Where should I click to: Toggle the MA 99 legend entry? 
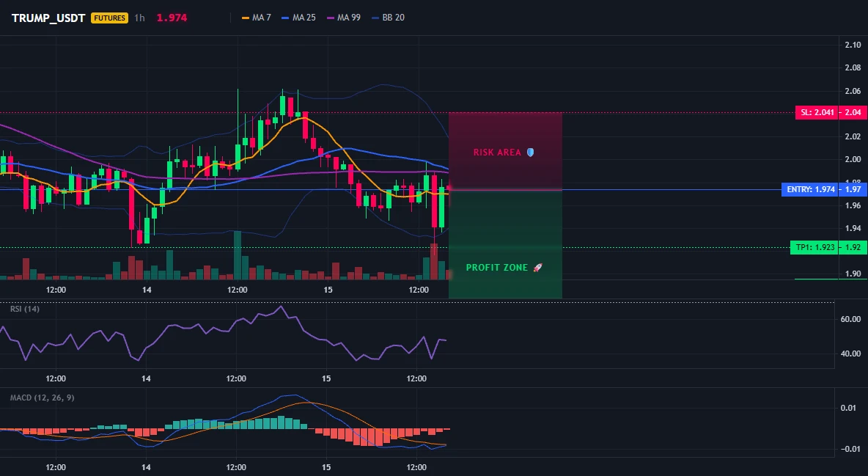coord(343,18)
